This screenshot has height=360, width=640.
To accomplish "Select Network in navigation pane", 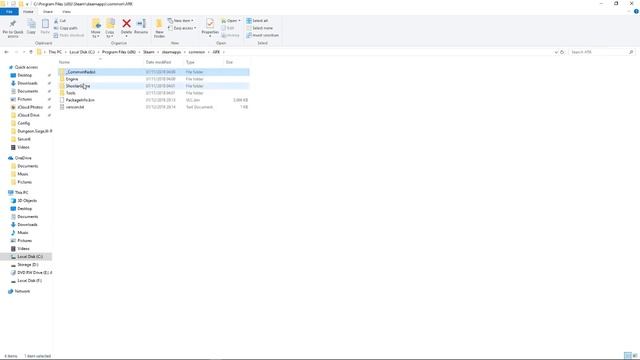I will [x=22, y=291].
